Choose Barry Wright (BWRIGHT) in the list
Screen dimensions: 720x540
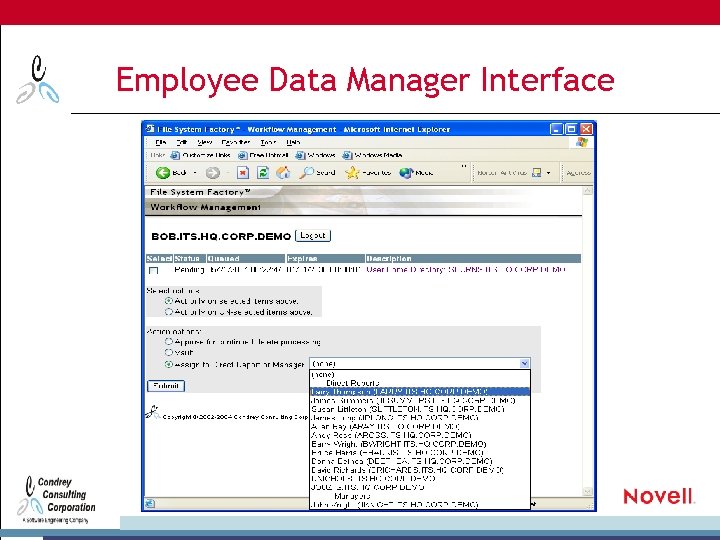[420, 444]
